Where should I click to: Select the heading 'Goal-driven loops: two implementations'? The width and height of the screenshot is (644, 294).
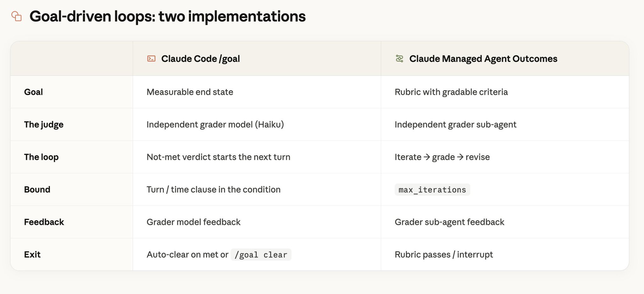(x=168, y=16)
